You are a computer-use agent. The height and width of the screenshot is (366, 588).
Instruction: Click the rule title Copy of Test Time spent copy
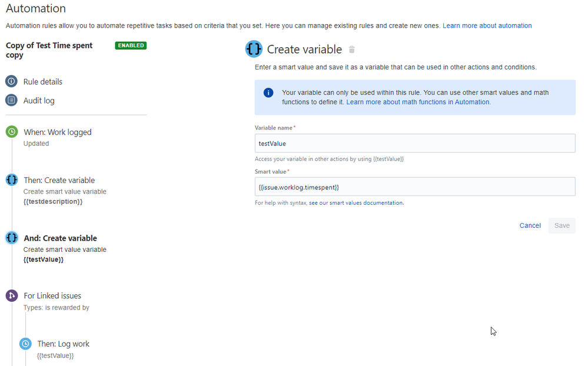49,50
